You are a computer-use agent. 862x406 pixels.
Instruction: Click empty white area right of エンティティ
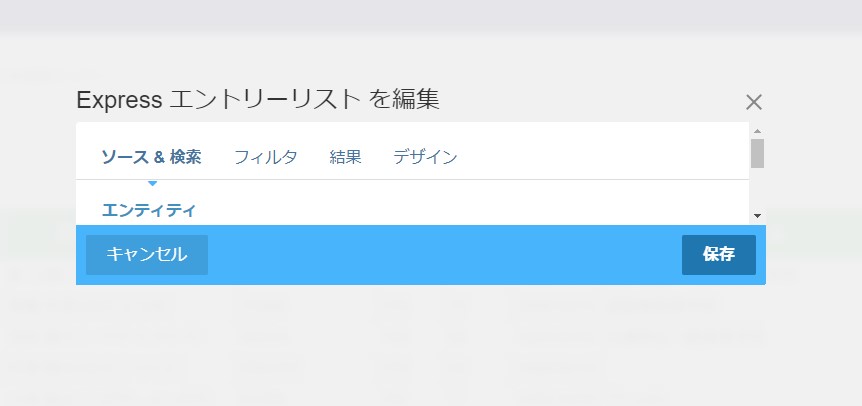click(x=467, y=209)
